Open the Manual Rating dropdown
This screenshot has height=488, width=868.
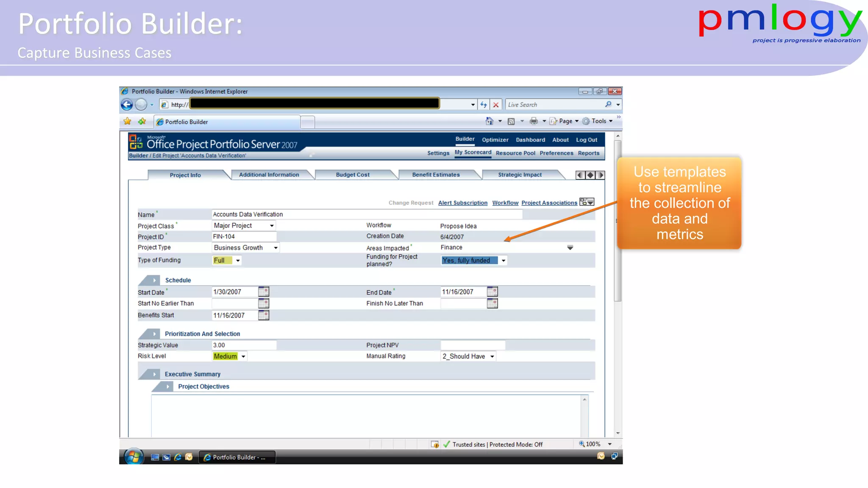pyautogui.click(x=492, y=357)
